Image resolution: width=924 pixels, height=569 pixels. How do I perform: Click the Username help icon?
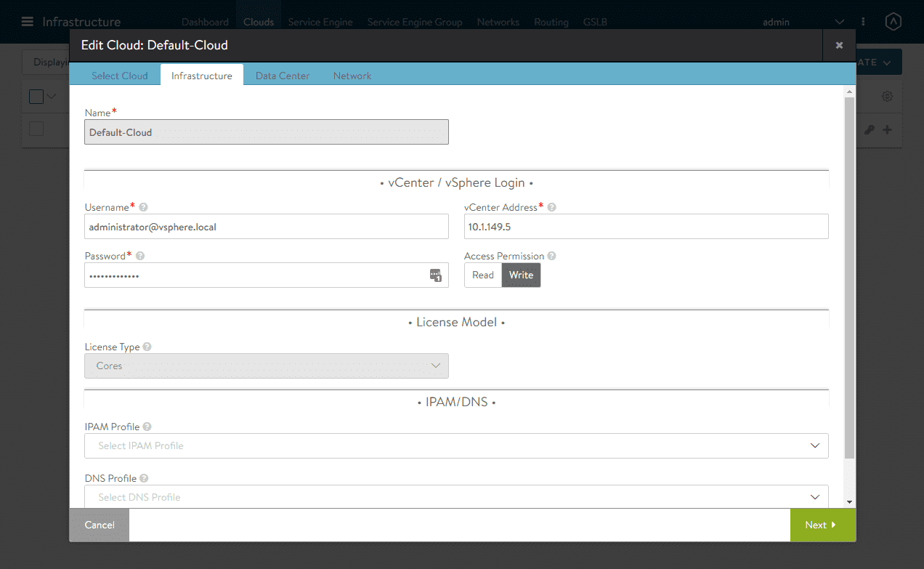[x=143, y=208]
